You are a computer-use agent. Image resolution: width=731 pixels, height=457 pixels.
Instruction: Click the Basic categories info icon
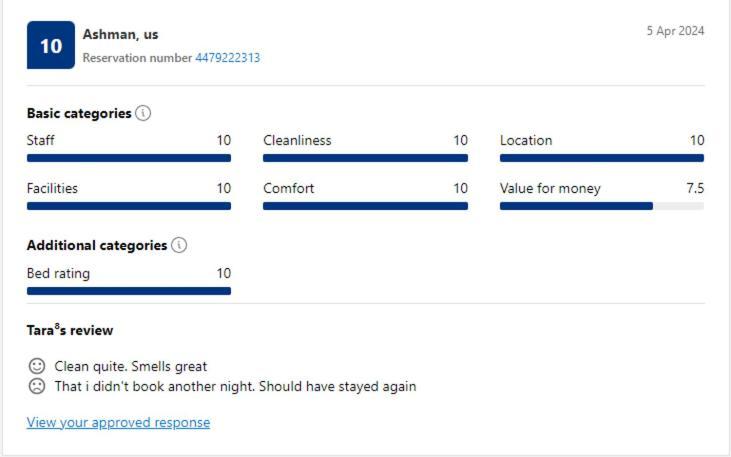143,113
